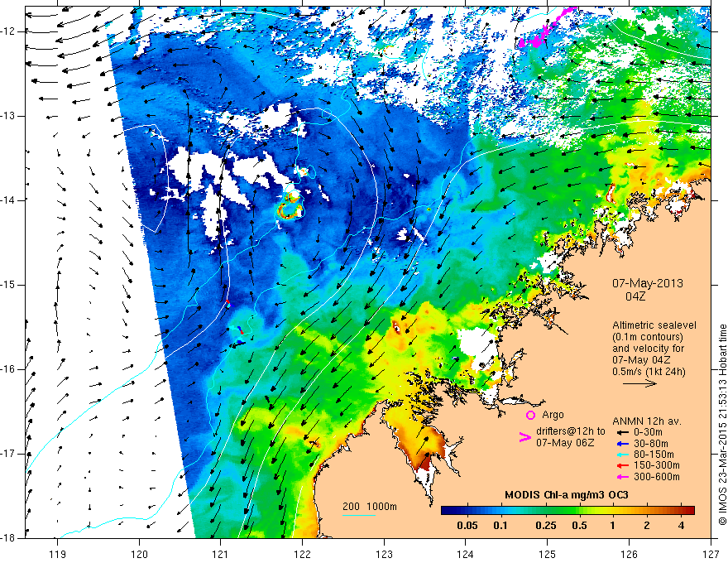Image resolution: width=728 pixels, height=563 pixels.
Task: Click the '-16' latitude axis label
Action: [8, 370]
